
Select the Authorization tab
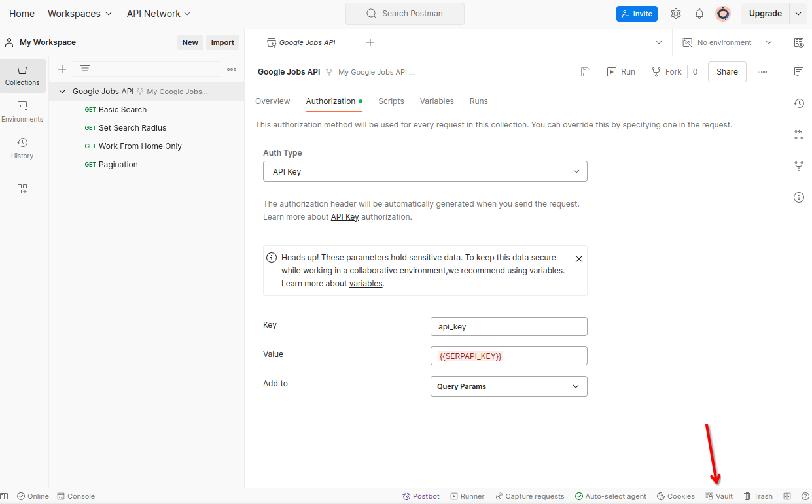click(x=334, y=101)
